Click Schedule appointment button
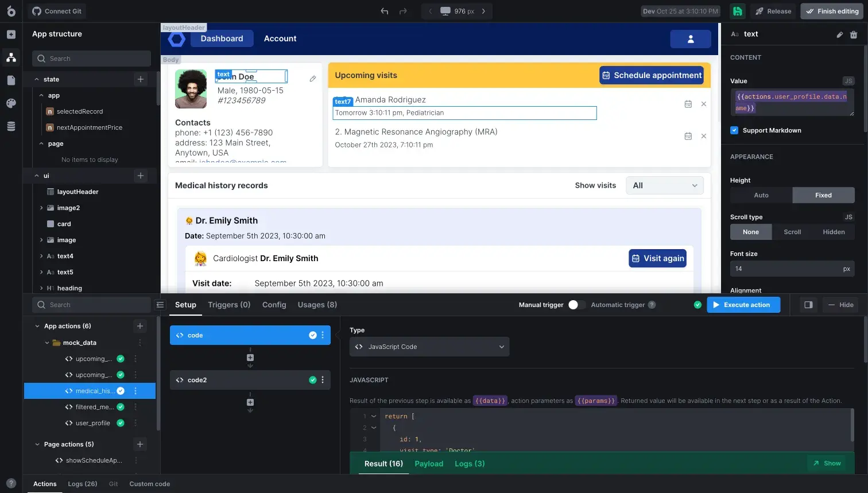 (652, 75)
